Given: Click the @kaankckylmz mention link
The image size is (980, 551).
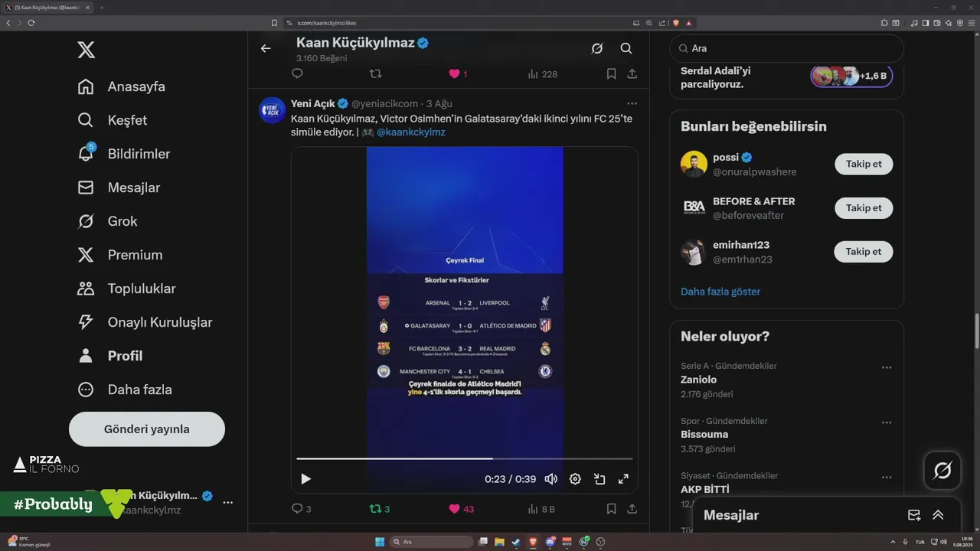Looking at the screenshot, I should pyautogui.click(x=410, y=132).
